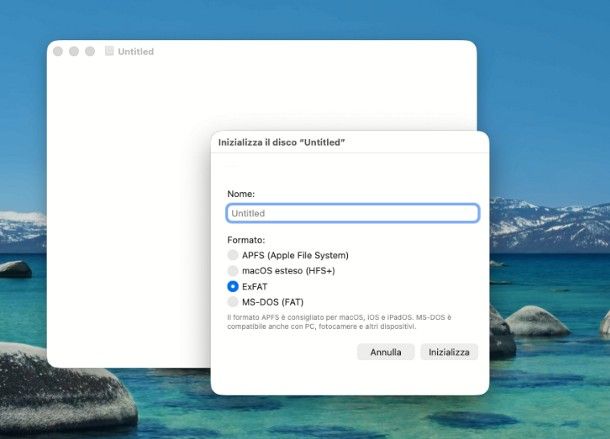
Task: Select the APFS (Apple File System) radio button
Action: [233, 255]
